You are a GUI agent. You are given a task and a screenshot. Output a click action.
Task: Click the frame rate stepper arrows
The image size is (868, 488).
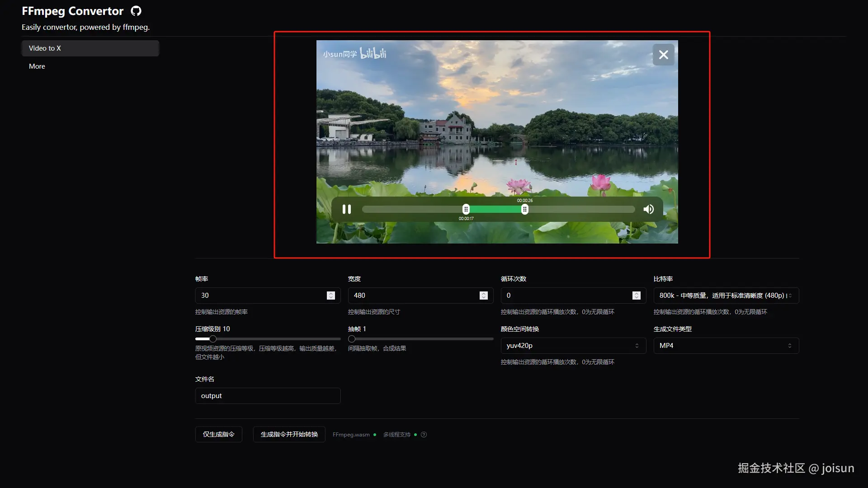(x=331, y=296)
